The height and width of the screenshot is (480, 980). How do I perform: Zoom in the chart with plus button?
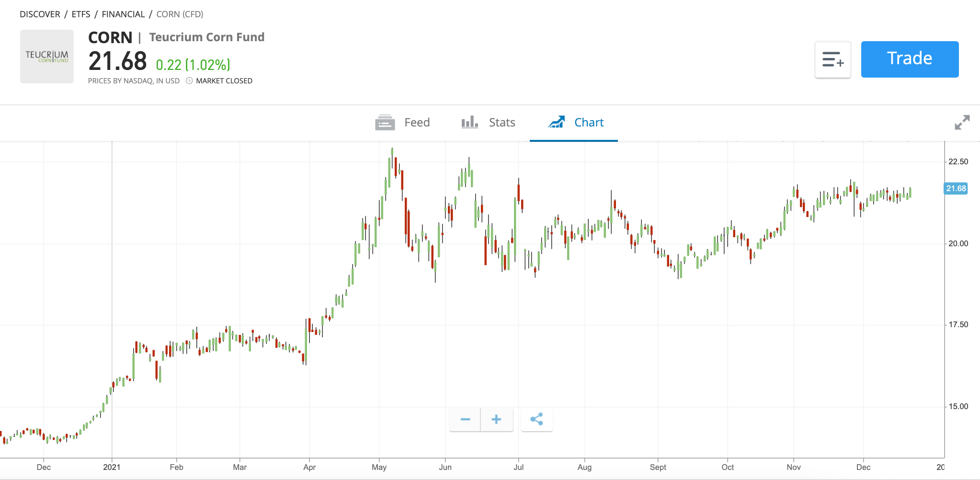pyautogui.click(x=497, y=420)
